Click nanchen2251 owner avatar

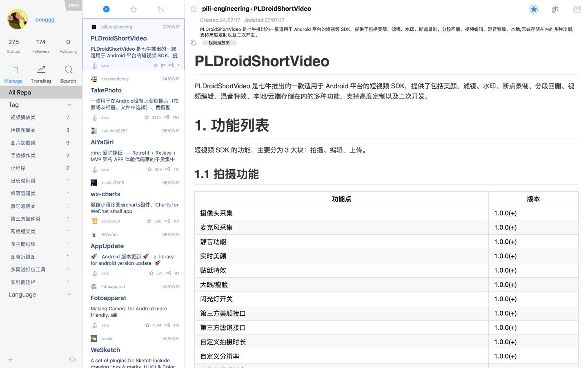[x=94, y=131]
